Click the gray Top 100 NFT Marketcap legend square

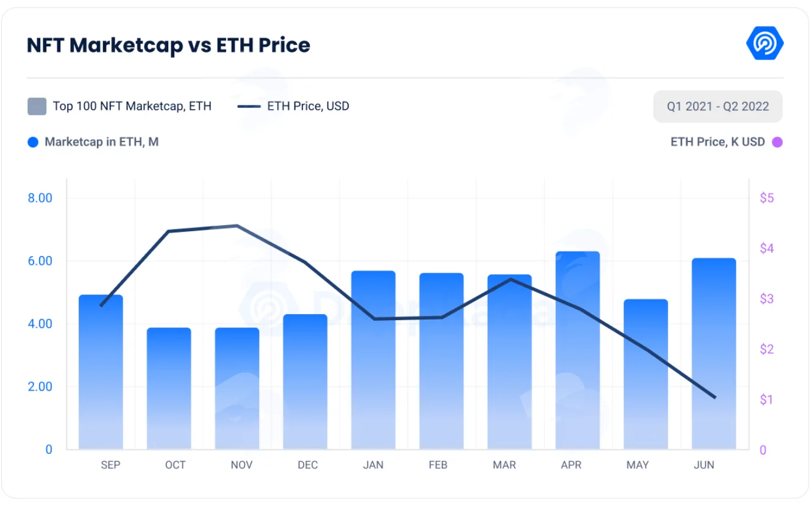pyautogui.click(x=37, y=106)
